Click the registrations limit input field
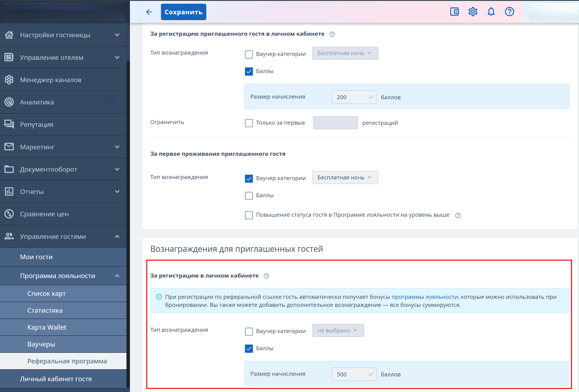 [335, 123]
